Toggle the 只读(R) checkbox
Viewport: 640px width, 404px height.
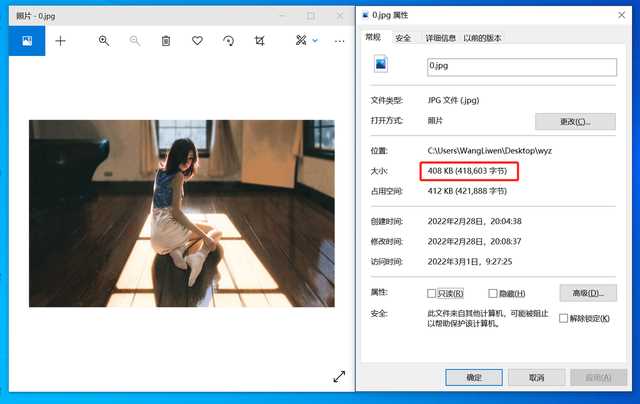coord(431,293)
